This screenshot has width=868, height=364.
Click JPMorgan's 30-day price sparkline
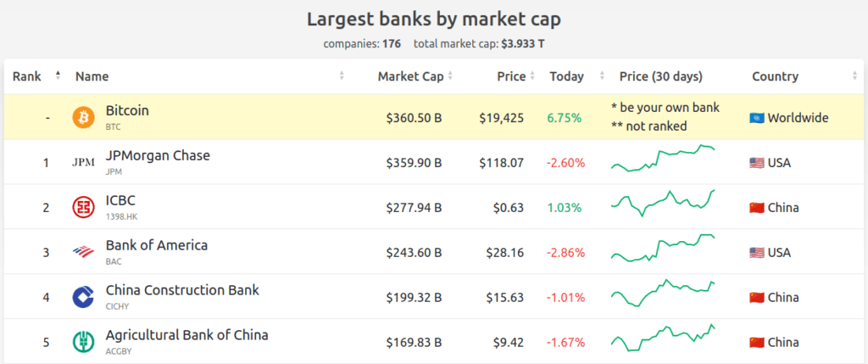663,158
